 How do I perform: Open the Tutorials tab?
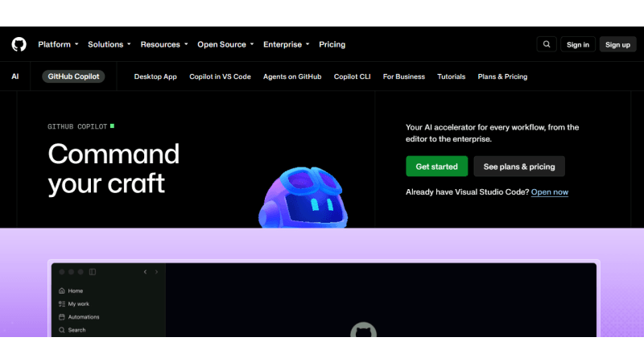tap(452, 76)
